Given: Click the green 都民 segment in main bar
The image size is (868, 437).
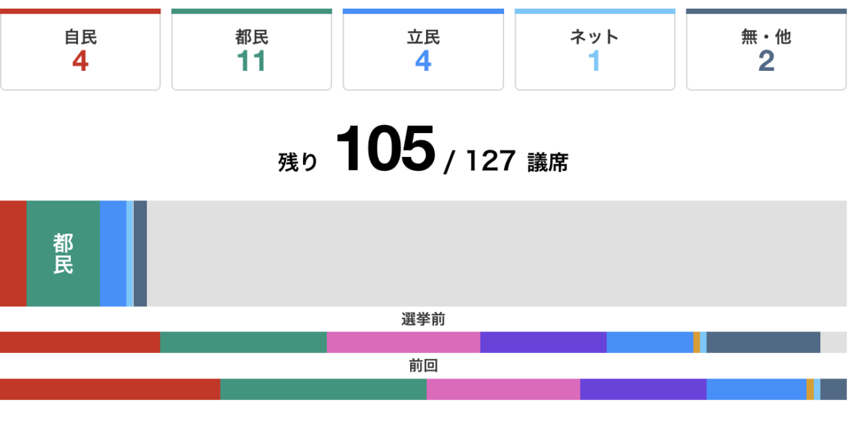Looking at the screenshot, I should pyautogui.click(x=63, y=253).
